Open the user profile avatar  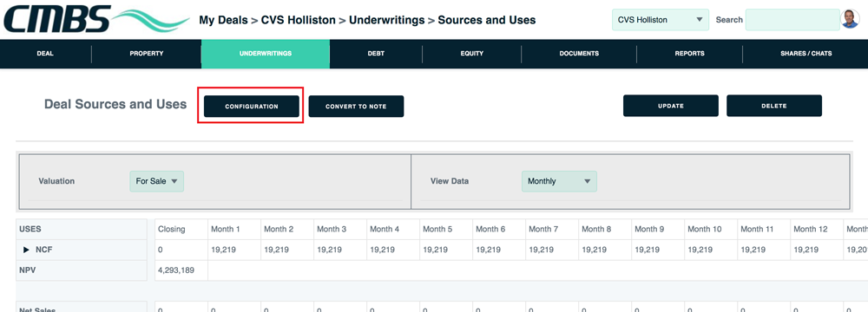[x=850, y=19]
